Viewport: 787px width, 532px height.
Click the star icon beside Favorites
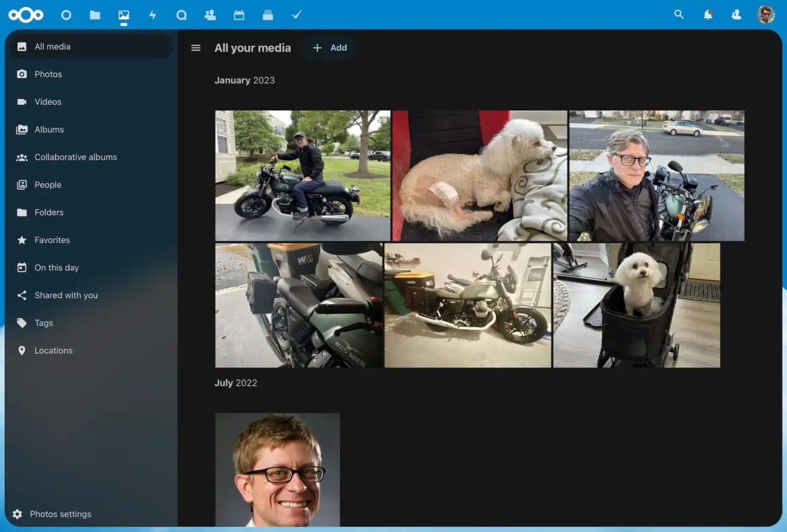tap(22, 240)
